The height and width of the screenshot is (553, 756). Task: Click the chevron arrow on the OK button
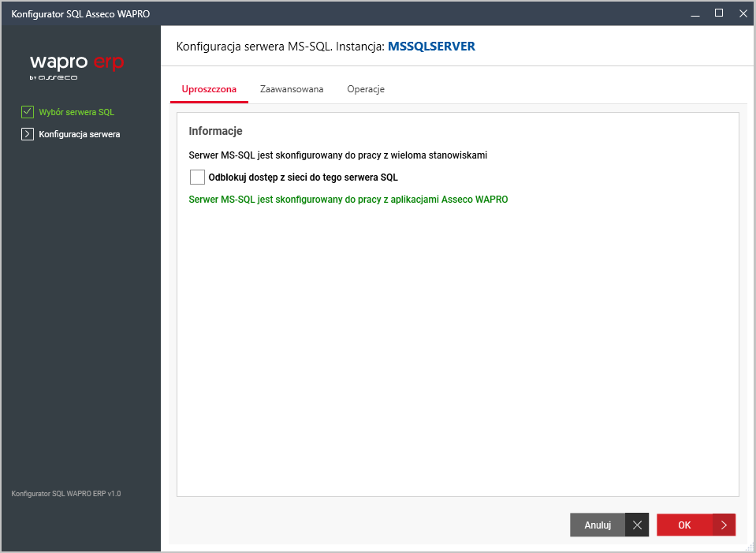[724, 525]
